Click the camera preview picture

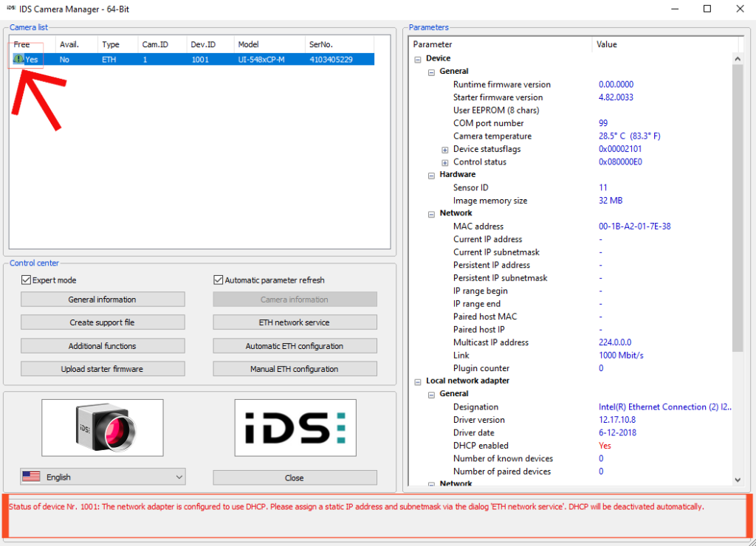(x=103, y=428)
